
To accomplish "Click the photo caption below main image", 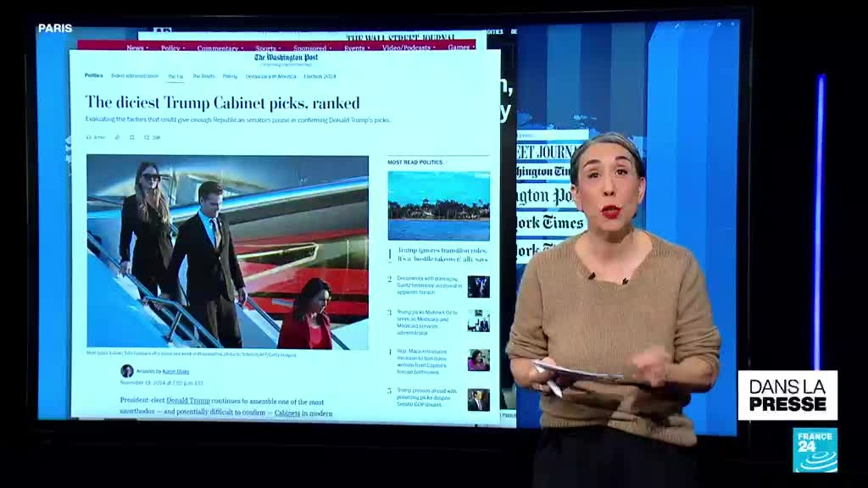I will (191, 354).
